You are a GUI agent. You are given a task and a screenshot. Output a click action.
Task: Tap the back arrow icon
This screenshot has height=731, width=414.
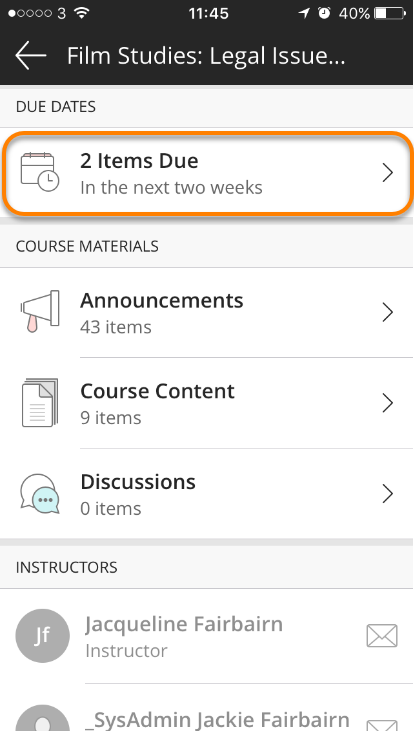point(31,55)
